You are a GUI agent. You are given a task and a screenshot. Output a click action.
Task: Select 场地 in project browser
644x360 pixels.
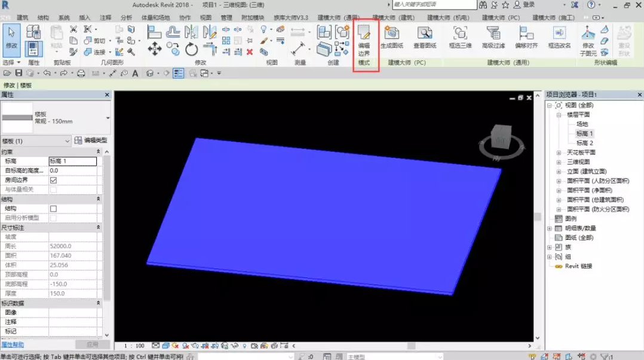click(582, 124)
